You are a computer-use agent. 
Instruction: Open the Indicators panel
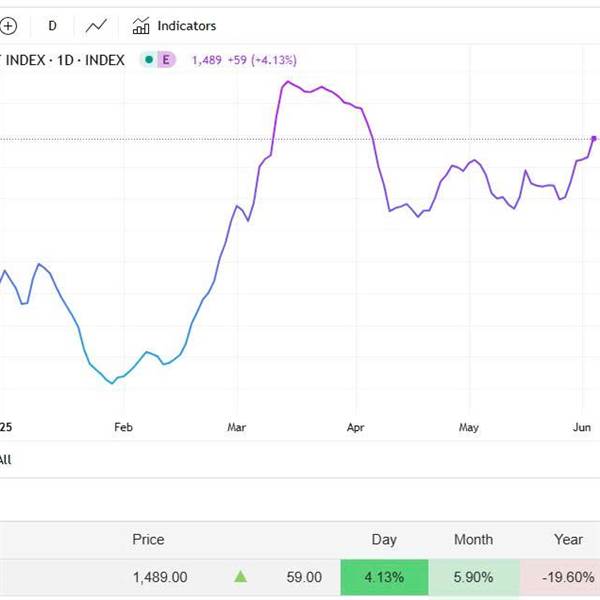pyautogui.click(x=174, y=26)
